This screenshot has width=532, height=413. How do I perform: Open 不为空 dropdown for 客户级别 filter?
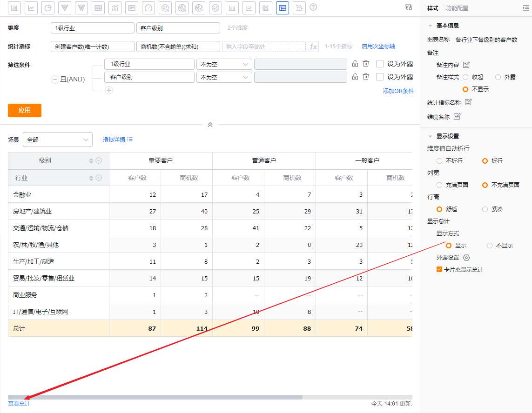click(224, 77)
